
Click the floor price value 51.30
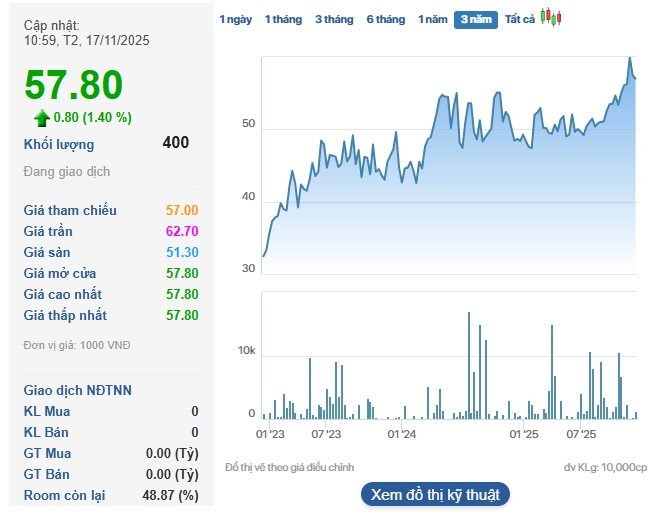click(x=182, y=252)
